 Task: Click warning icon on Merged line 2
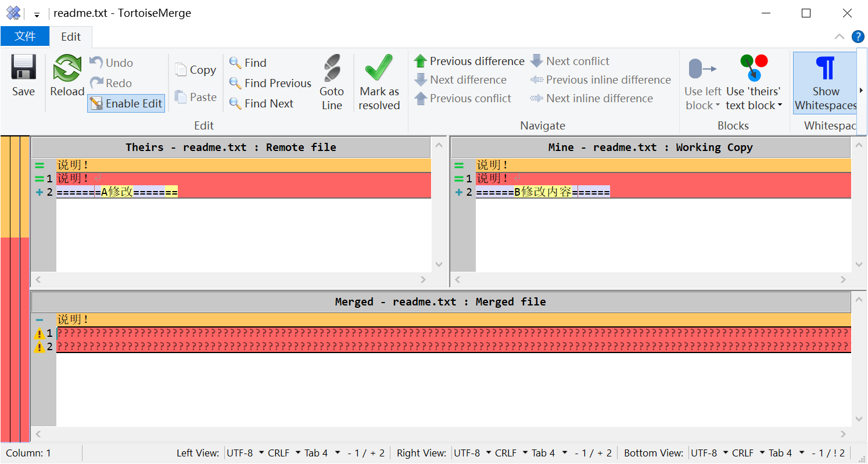pyautogui.click(x=39, y=347)
